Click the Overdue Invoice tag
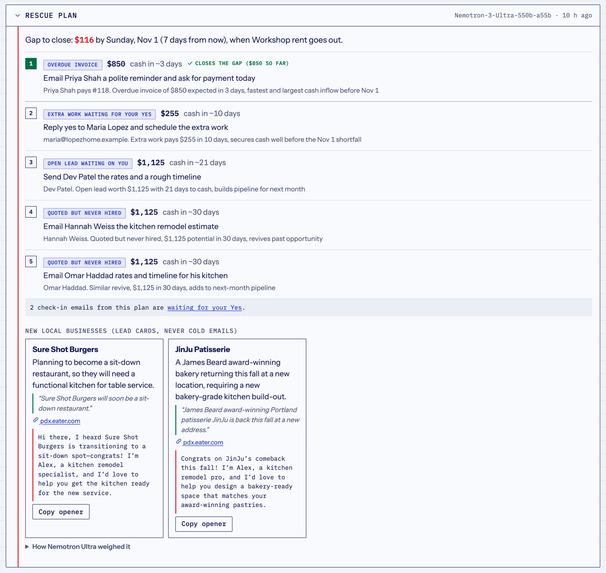The image size is (606, 573). coord(73,65)
